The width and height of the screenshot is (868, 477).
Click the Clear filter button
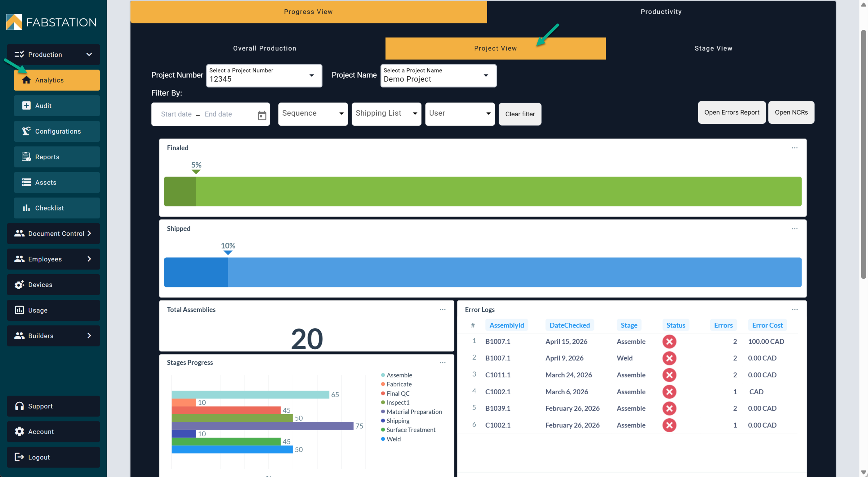click(520, 114)
